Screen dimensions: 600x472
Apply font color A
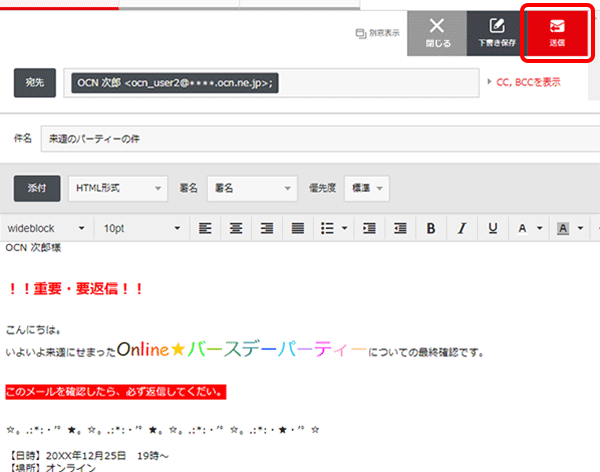(x=522, y=228)
